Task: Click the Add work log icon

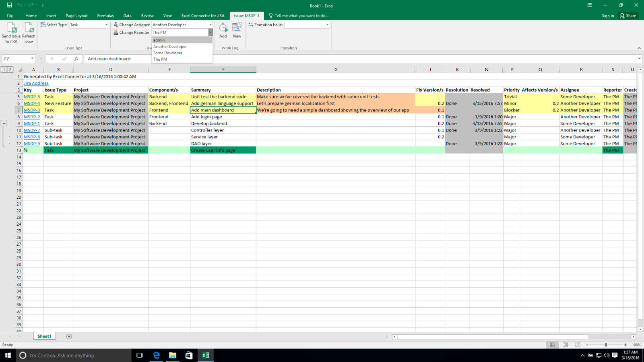Action: (x=223, y=28)
